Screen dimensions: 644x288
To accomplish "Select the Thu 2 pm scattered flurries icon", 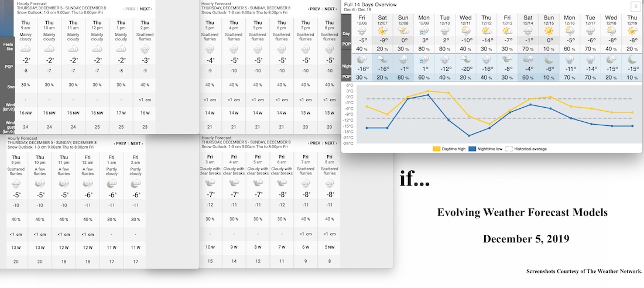I will click(145, 50).
